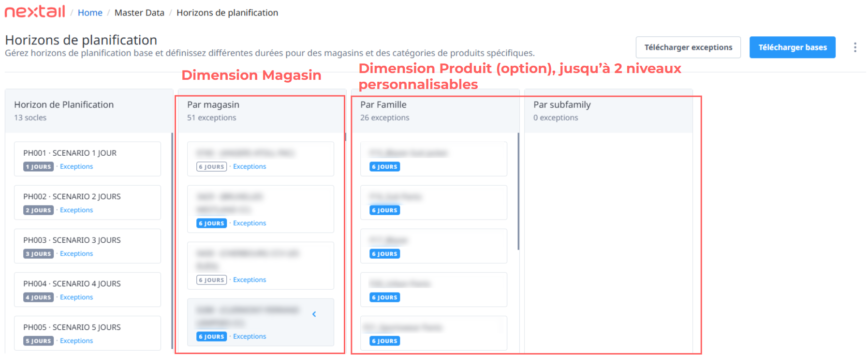This screenshot has width=868, height=356.
Task: Click the nextail logo
Action: pos(35,12)
